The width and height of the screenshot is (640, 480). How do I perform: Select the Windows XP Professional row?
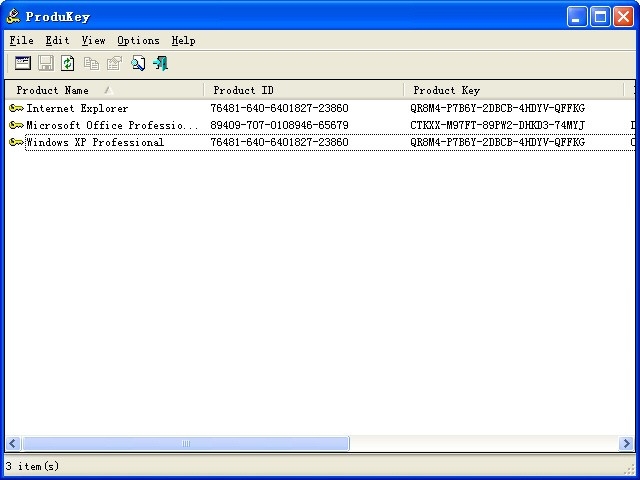tap(320, 142)
